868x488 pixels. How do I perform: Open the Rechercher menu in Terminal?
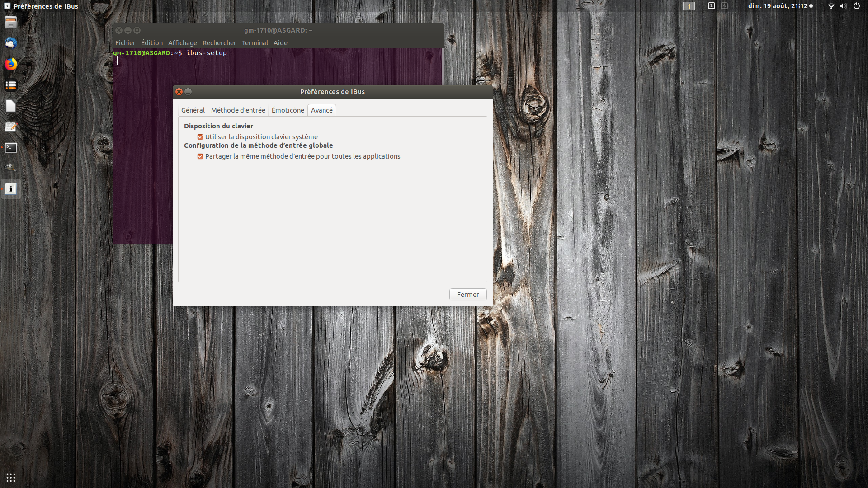pyautogui.click(x=219, y=43)
